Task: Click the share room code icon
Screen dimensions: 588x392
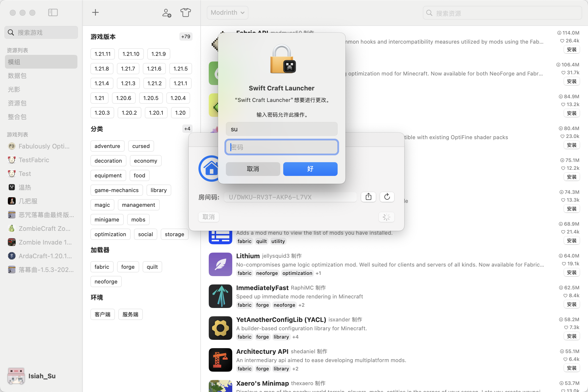Action: point(368,197)
